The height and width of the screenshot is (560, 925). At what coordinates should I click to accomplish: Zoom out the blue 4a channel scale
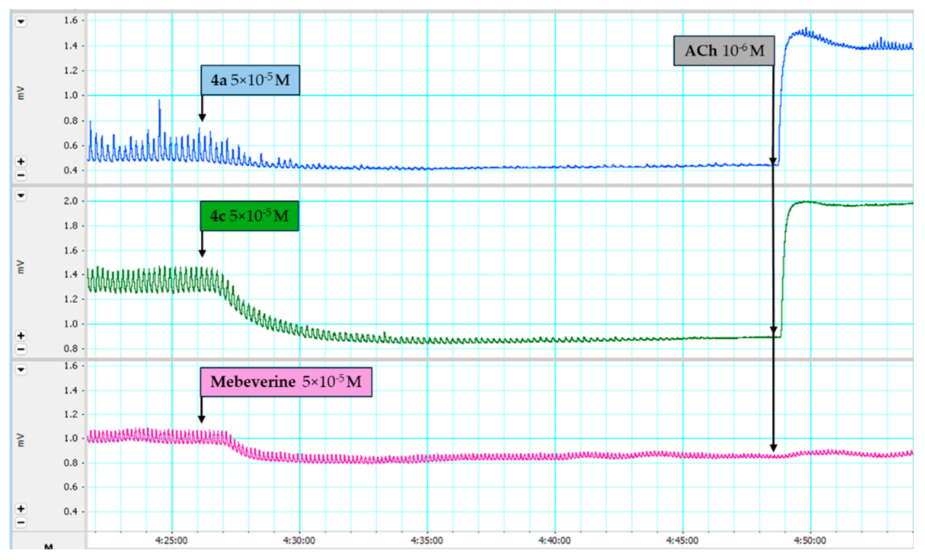coord(21,175)
